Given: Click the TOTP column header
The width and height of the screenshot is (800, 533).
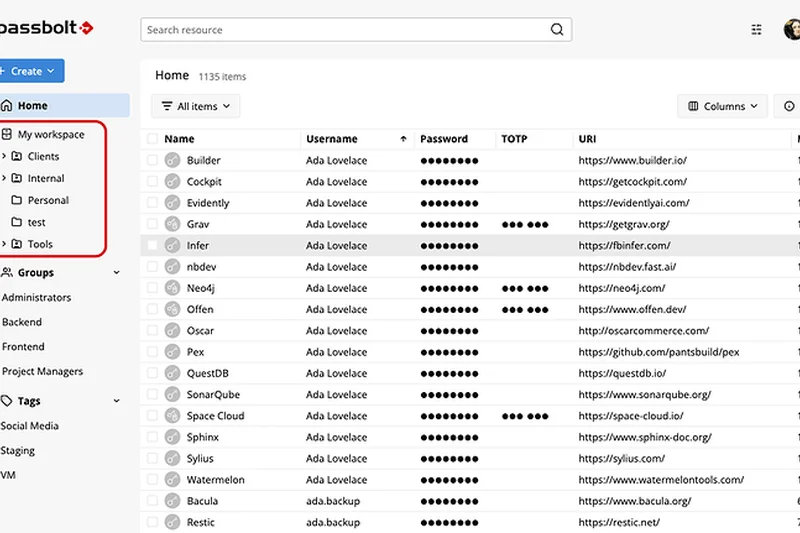Looking at the screenshot, I should pyautogui.click(x=514, y=139).
